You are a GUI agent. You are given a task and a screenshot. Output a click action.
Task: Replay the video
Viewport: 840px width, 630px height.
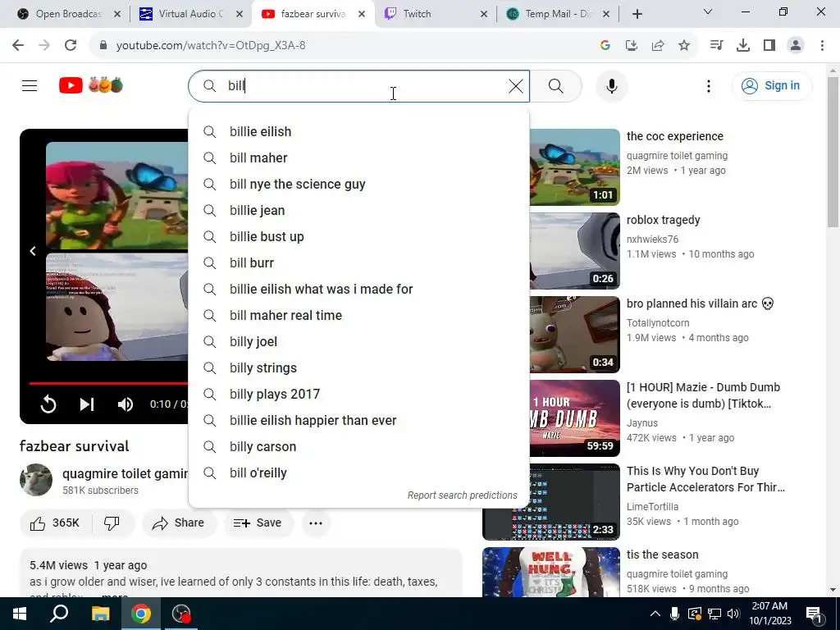48,404
